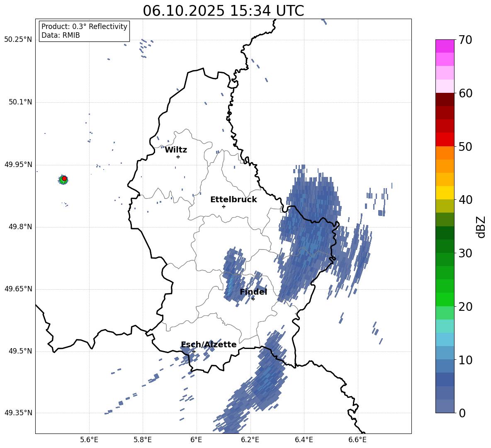
Task: Click the red radar site marker
Action: [x=64, y=178]
